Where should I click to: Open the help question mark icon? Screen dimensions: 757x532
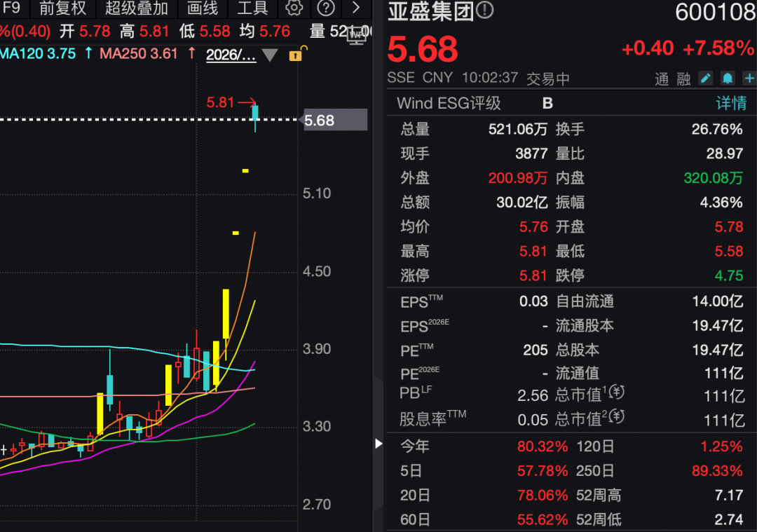[326, 8]
